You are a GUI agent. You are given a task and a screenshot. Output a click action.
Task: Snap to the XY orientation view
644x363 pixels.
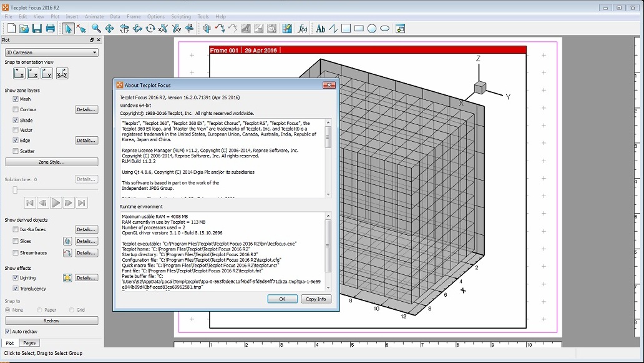coord(19,73)
